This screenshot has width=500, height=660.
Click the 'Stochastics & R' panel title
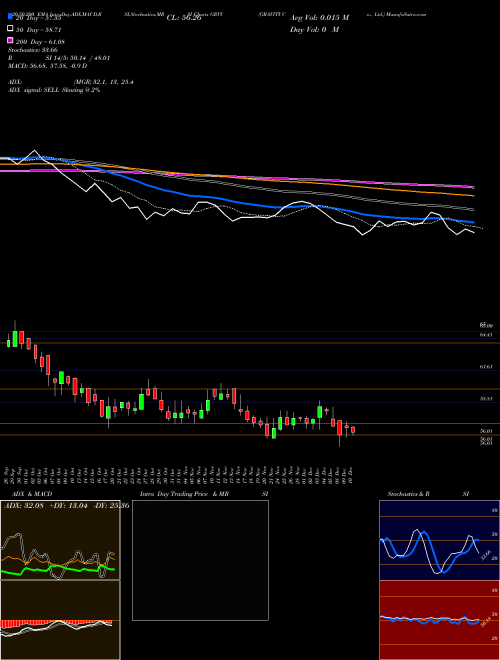409,494
